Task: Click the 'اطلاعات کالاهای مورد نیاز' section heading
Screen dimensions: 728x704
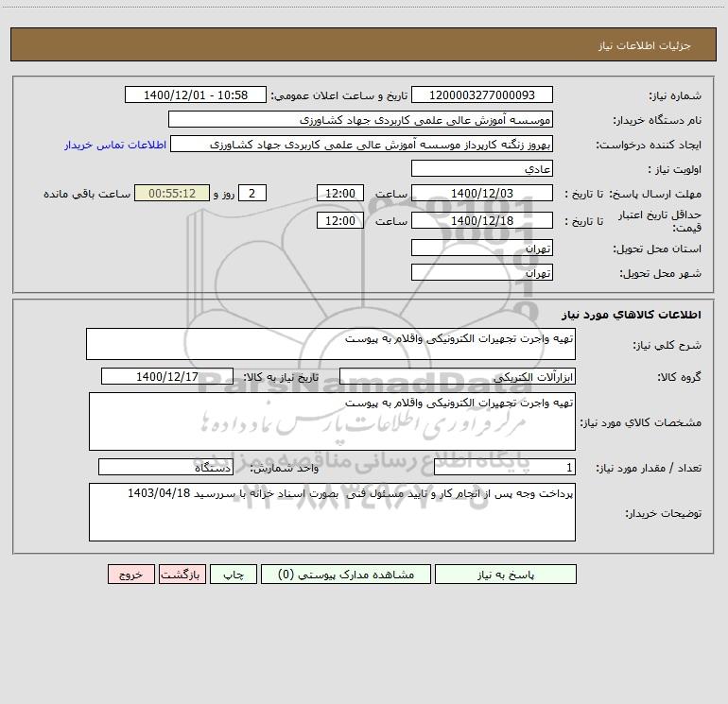Action: (x=631, y=315)
